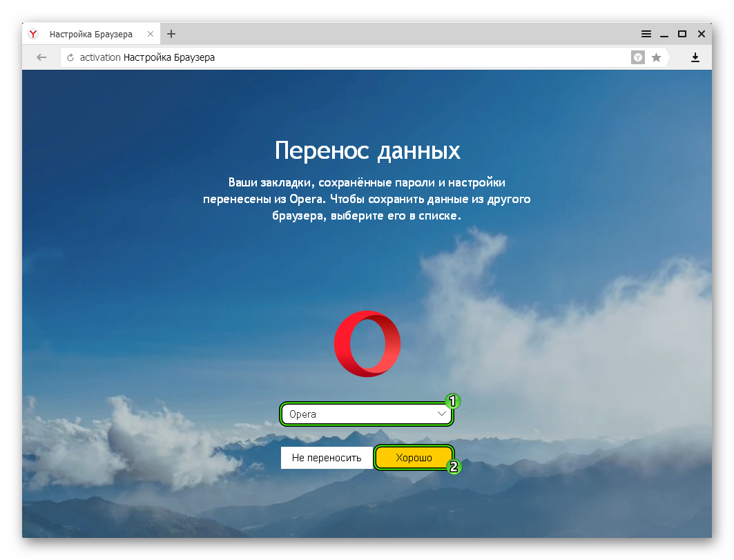
Task: Bookmark the page with the star icon
Action: coord(656,57)
